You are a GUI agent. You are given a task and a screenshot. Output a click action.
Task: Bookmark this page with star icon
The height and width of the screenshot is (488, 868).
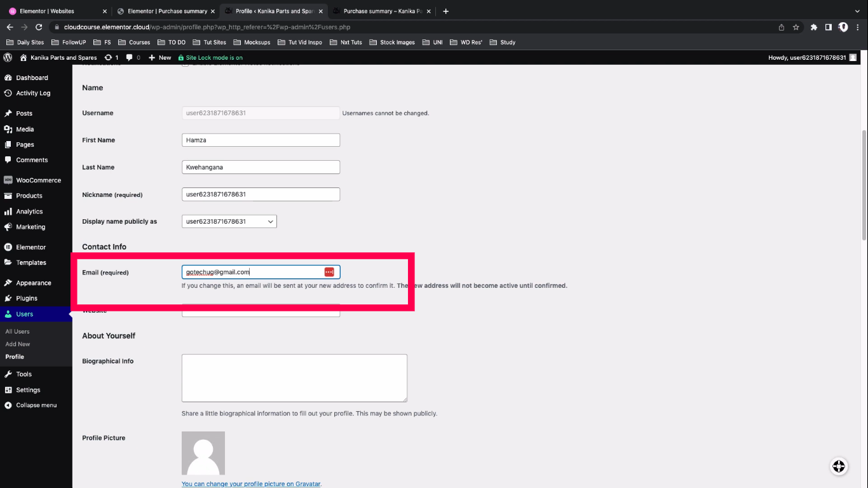click(796, 27)
